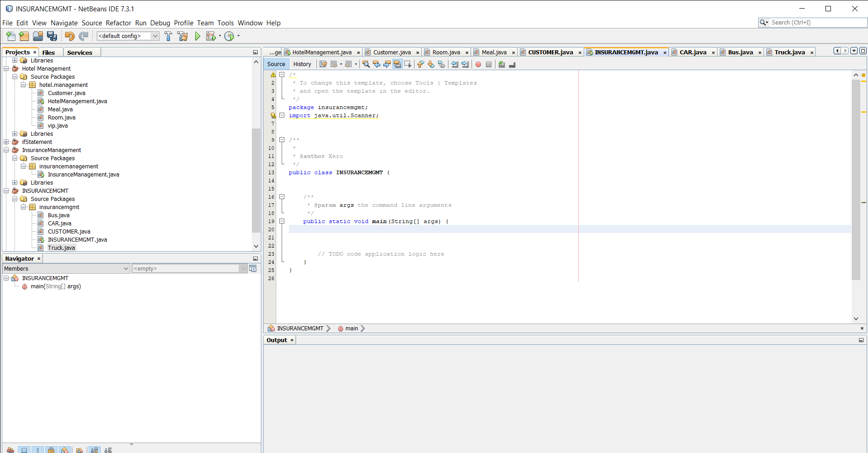Open the Clean and Build Project icon
Screen dimensions: 868x453
pos(183,36)
